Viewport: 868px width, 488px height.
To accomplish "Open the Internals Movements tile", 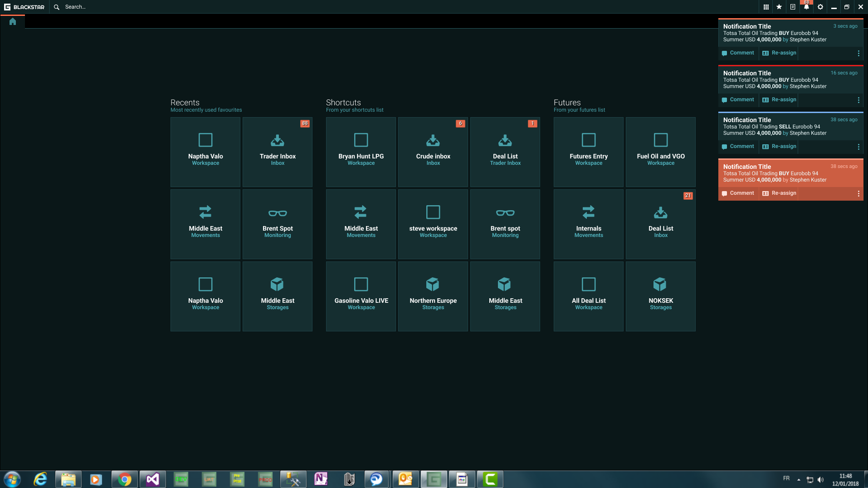I will [589, 224].
